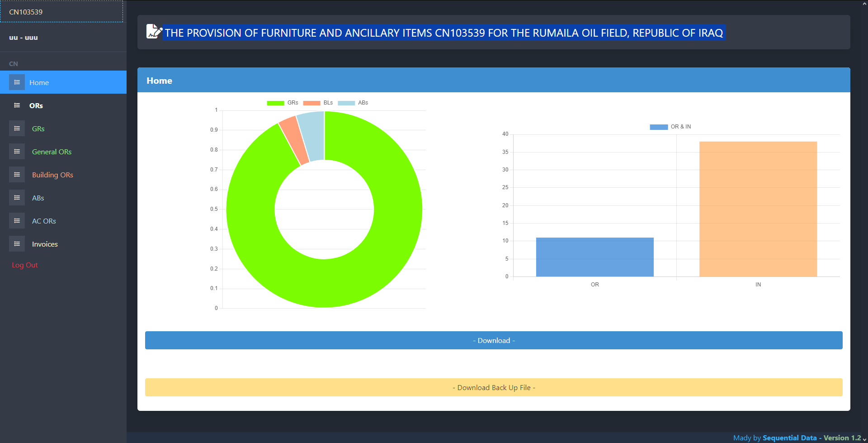The width and height of the screenshot is (868, 443).
Task: Open the Sequential Data footer link
Action: (789, 438)
